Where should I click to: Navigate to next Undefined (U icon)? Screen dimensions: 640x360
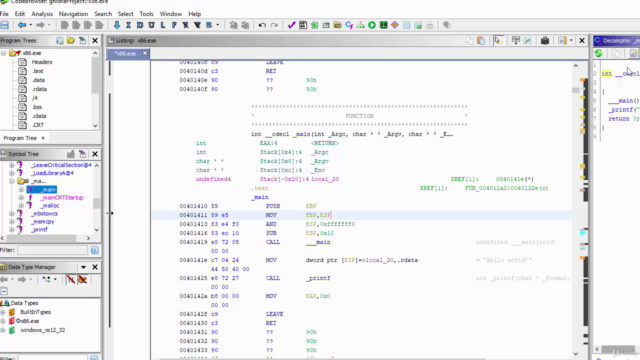click(x=151, y=25)
